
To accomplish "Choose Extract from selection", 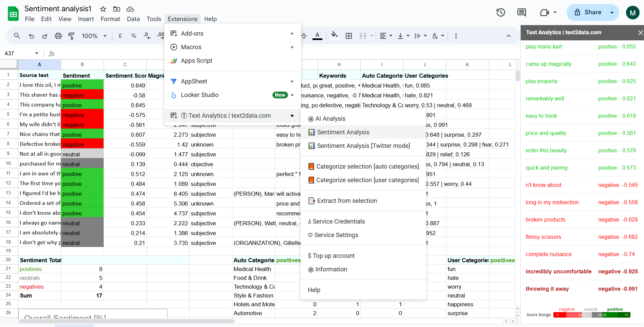I will (x=363, y=201).
